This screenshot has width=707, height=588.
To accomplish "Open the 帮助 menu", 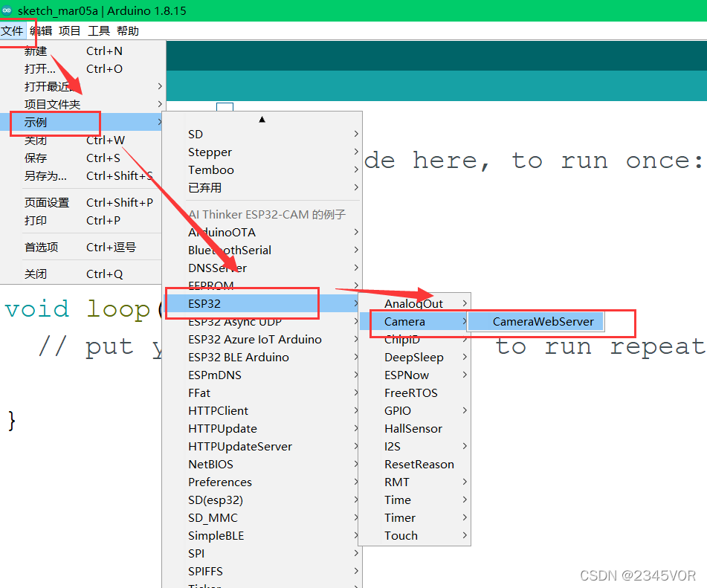I will pos(128,30).
